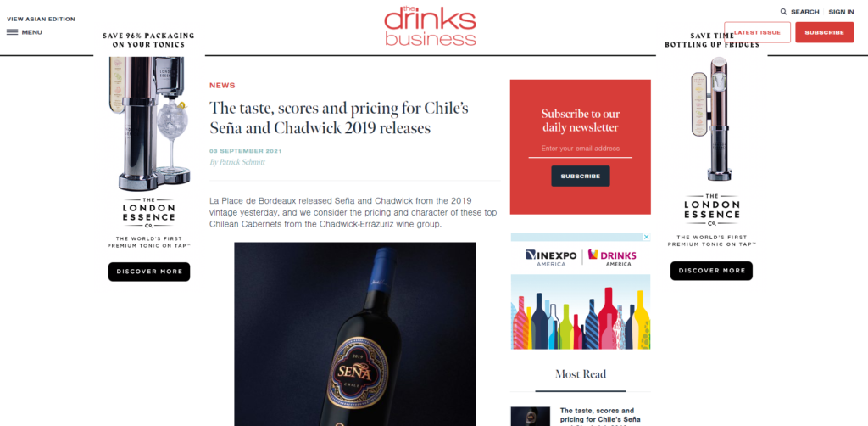This screenshot has height=426, width=868.
Task: Click the dark newsletter Subscribe button
Action: (580, 177)
